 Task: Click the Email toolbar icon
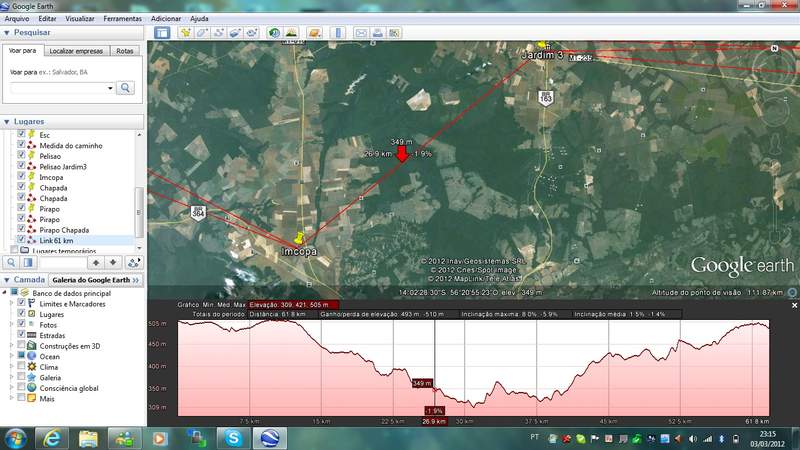361,33
